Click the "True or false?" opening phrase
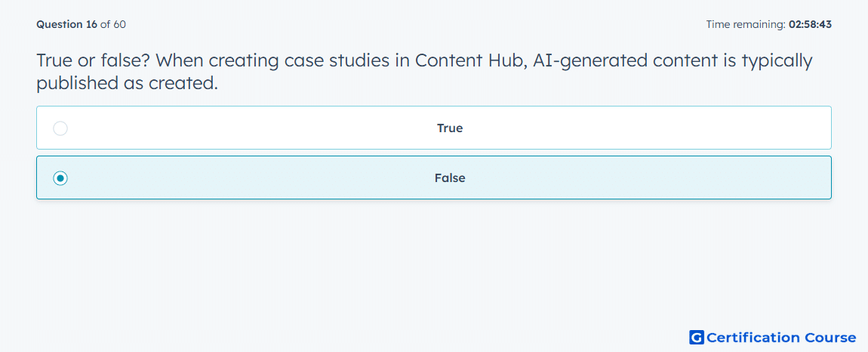 click(x=97, y=60)
